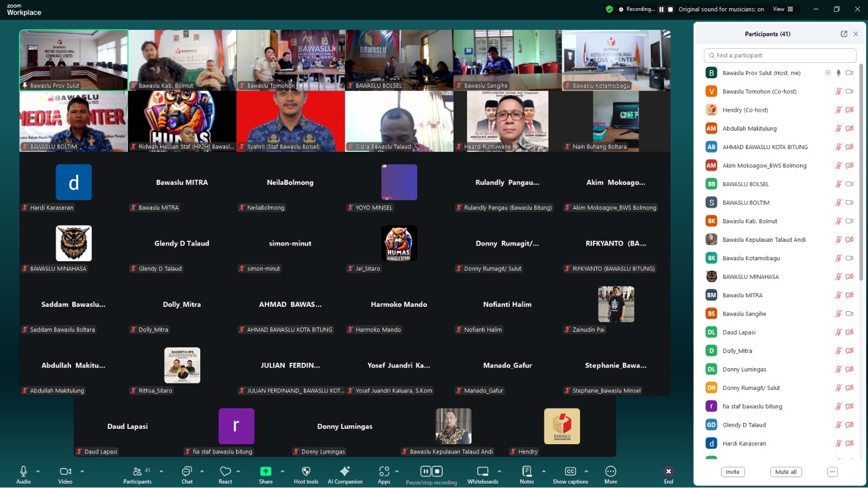Viewport: 868px width, 488px height.
Task: Expand the Share options arrow
Action: click(x=282, y=471)
